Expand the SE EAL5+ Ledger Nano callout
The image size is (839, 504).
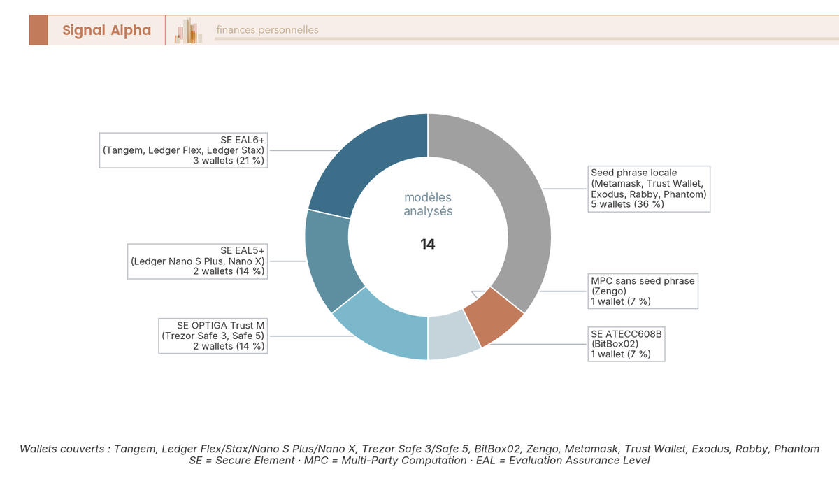tap(197, 261)
